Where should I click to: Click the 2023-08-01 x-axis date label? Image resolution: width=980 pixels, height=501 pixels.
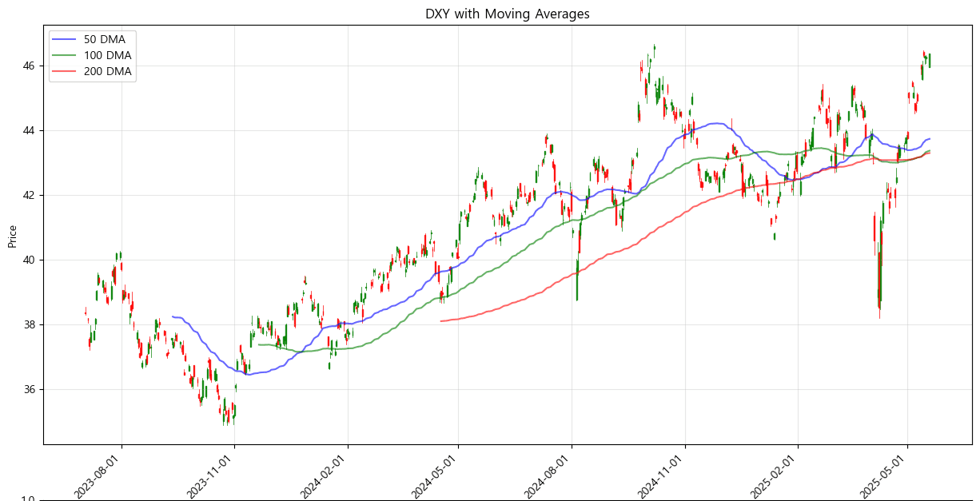98,476
